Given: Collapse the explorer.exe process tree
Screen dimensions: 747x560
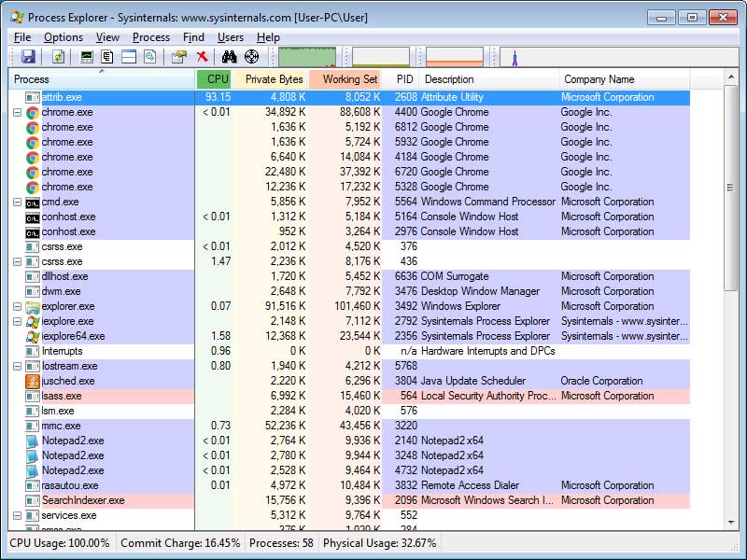Looking at the screenshot, I should (17, 306).
